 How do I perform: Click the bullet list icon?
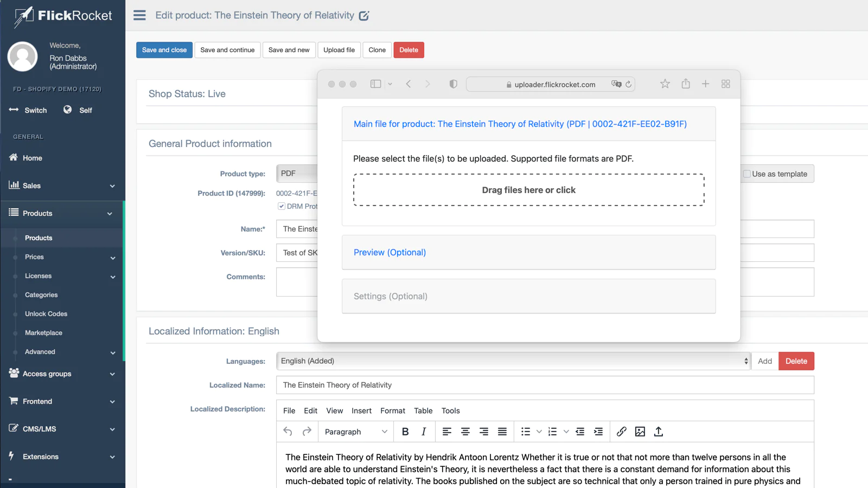tap(525, 432)
